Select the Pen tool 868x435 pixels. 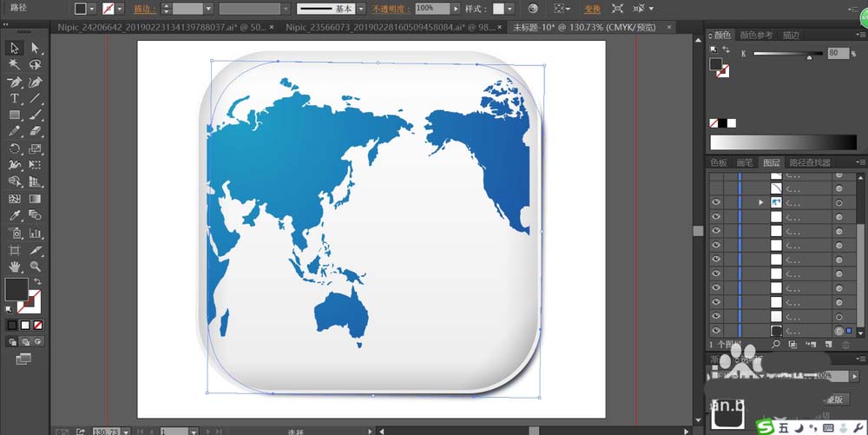tap(15, 82)
